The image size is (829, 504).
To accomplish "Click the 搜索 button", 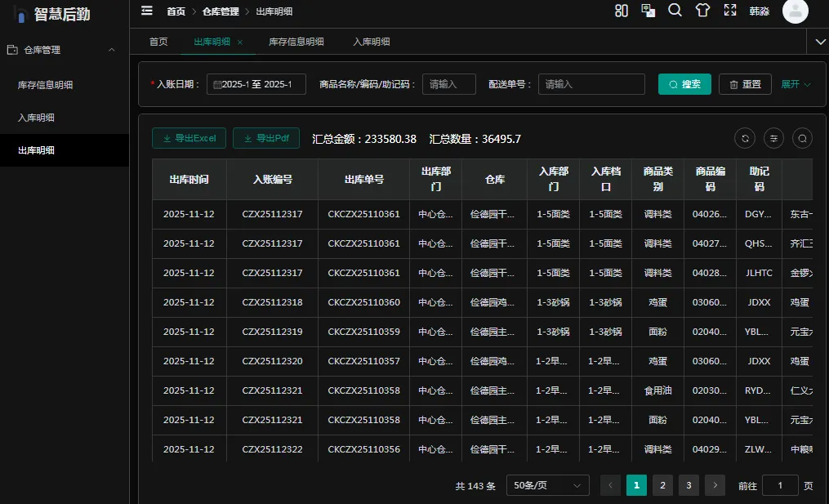I will pyautogui.click(x=684, y=84).
